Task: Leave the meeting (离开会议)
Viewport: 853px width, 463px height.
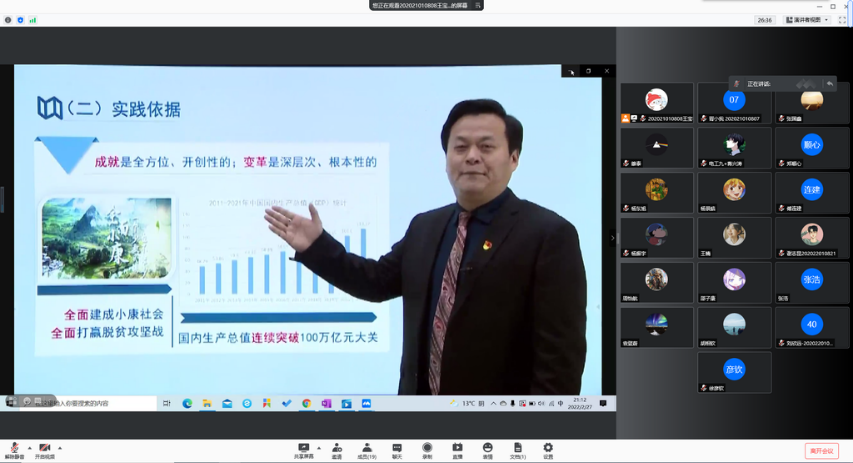Action: point(821,450)
